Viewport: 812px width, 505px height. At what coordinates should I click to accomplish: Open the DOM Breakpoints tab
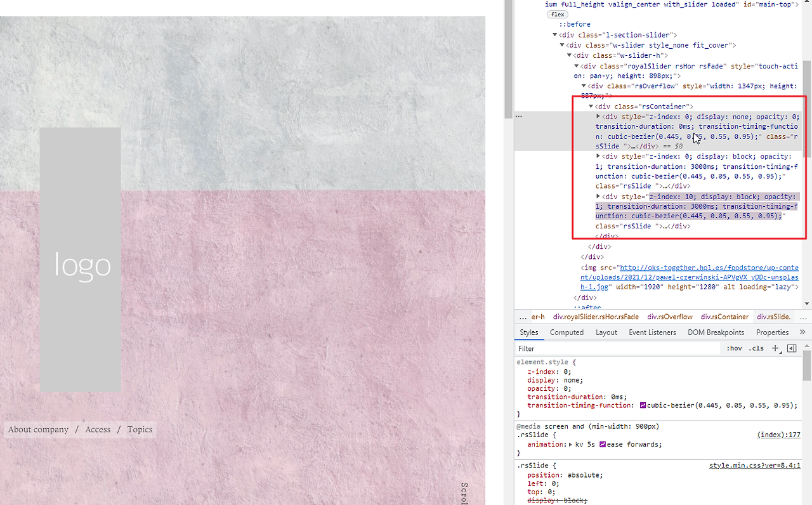click(x=716, y=332)
